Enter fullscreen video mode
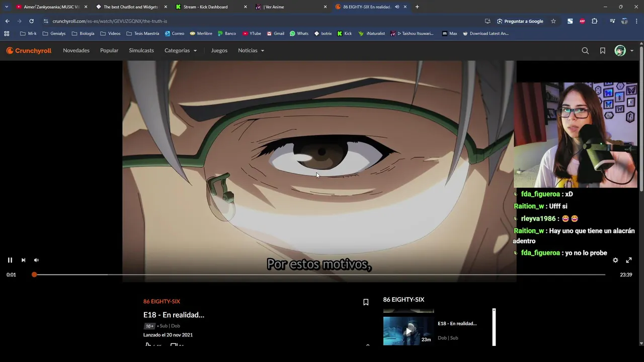Image resolution: width=644 pixels, height=362 pixels. point(628,260)
